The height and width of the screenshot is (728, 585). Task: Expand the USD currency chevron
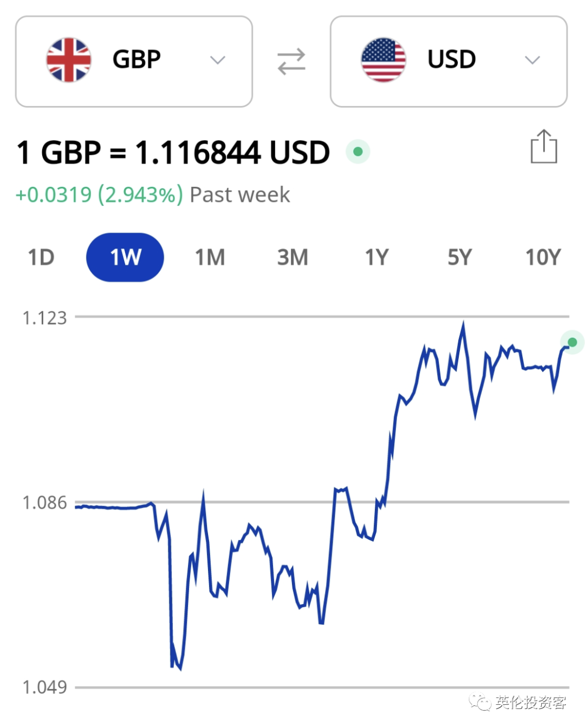pos(532,60)
